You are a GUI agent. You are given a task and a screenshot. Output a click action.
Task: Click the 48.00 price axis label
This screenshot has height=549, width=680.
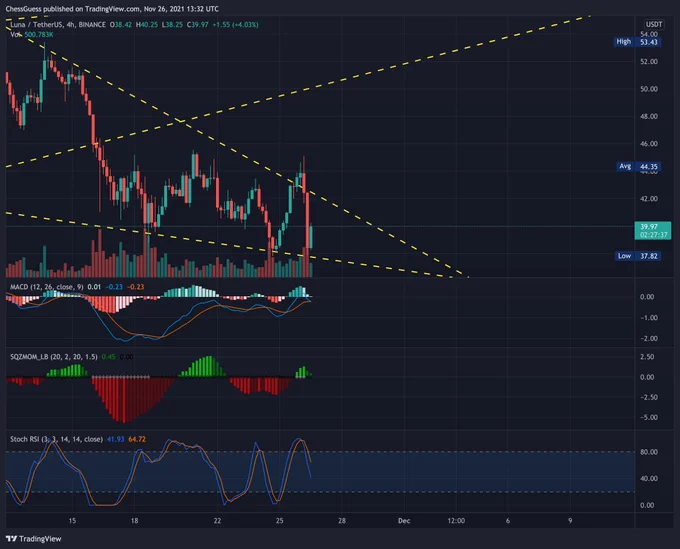point(649,116)
